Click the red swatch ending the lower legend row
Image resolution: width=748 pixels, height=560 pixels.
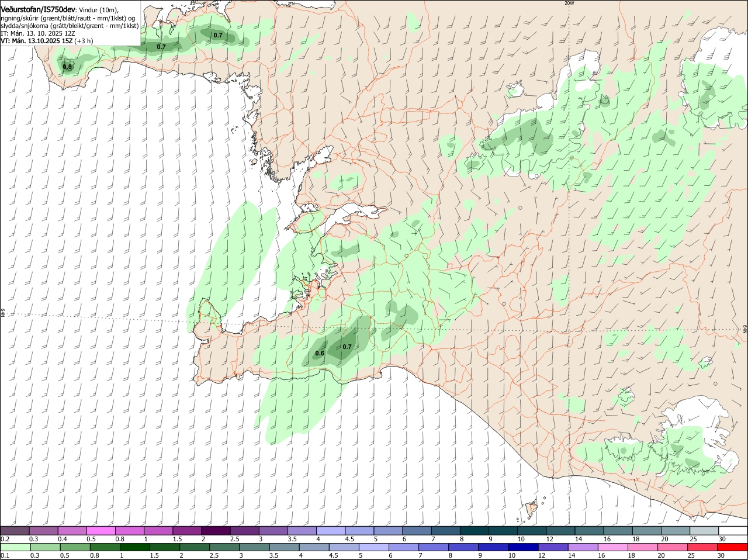pos(733,547)
